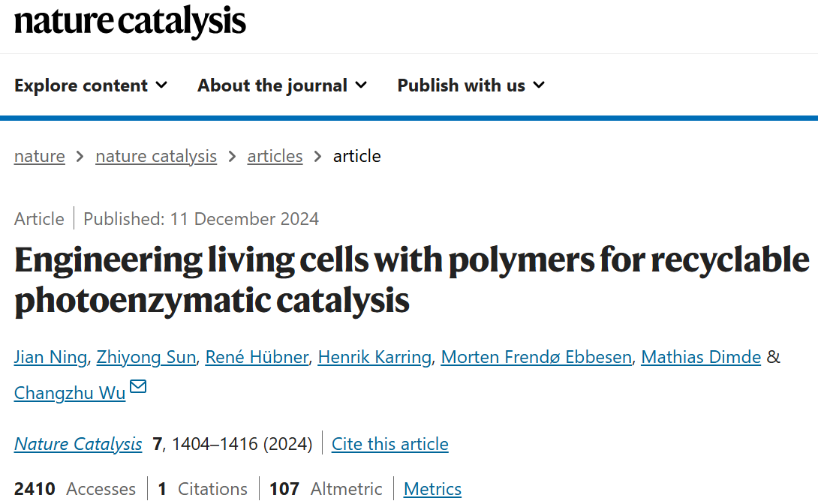Navigate to the articles breadcrumb

click(275, 156)
